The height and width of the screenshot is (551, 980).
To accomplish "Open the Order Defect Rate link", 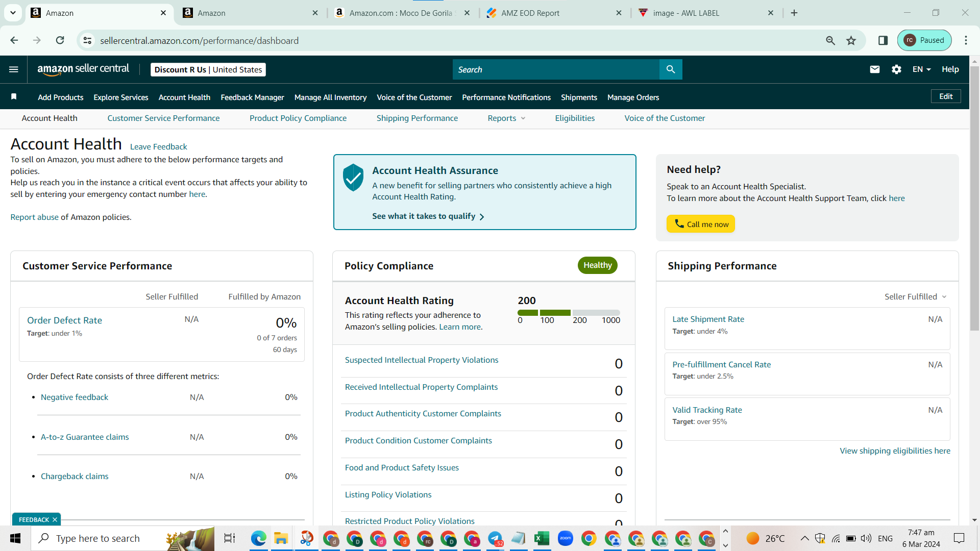I will coord(64,320).
